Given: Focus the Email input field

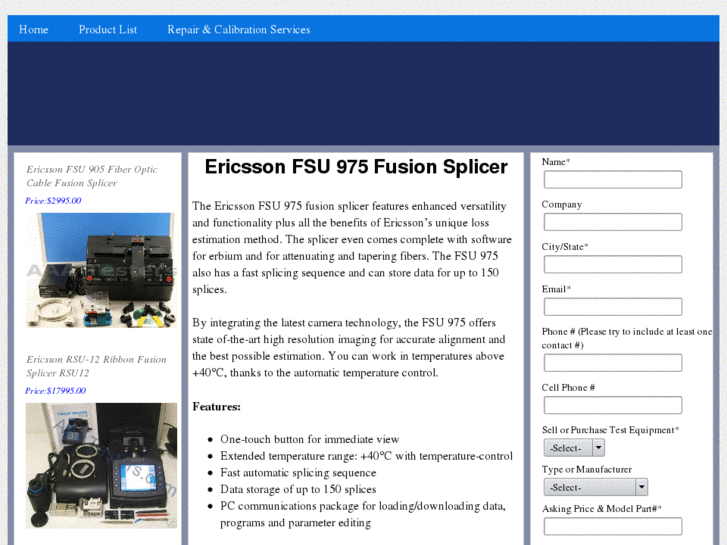Looking at the screenshot, I should point(612,307).
